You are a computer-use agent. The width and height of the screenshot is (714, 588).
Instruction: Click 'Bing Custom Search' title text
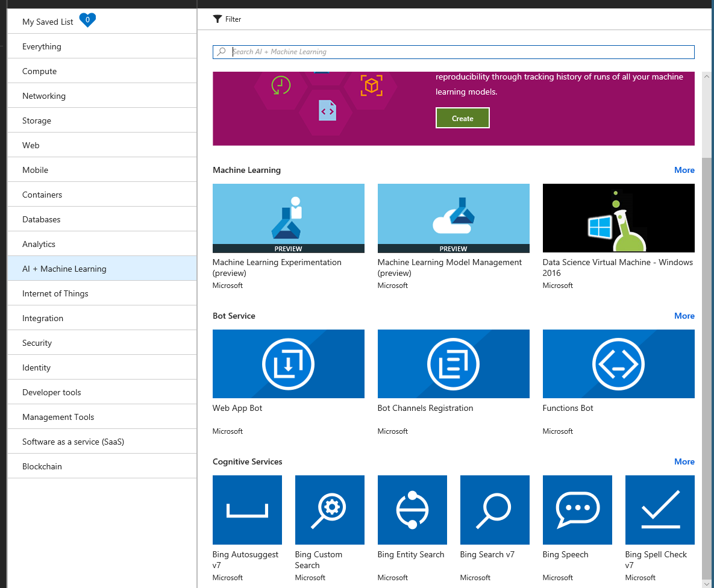[x=318, y=560]
